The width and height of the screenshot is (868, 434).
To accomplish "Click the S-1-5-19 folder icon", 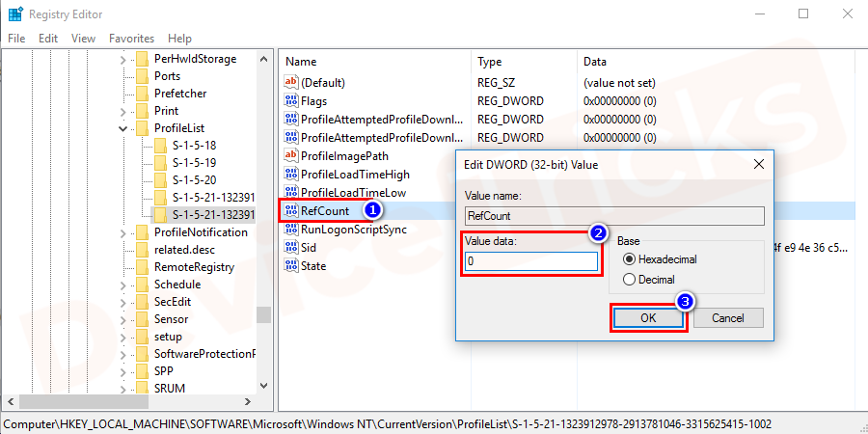I will [x=160, y=163].
